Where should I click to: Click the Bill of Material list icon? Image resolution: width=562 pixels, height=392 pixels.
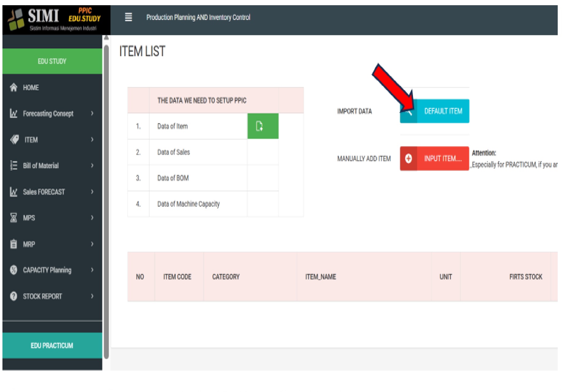pyautogui.click(x=14, y=166)
